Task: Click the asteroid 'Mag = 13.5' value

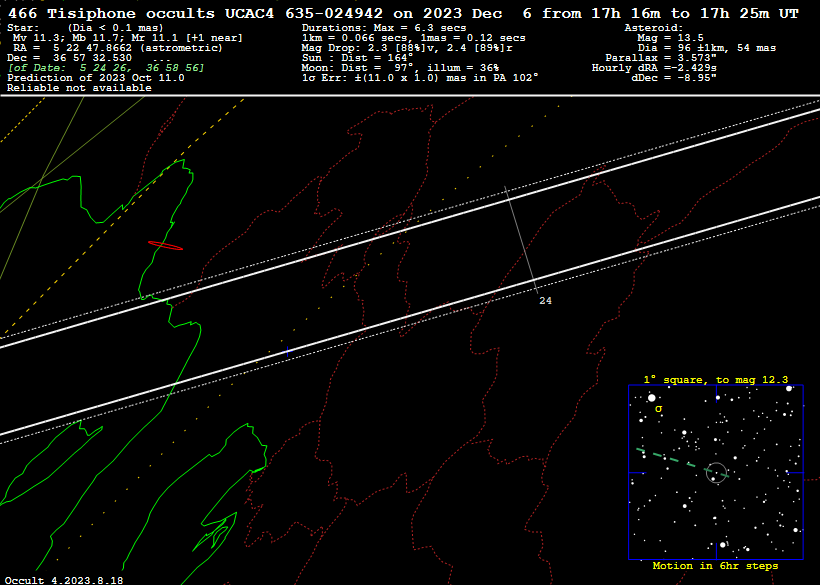Action: 670,38
